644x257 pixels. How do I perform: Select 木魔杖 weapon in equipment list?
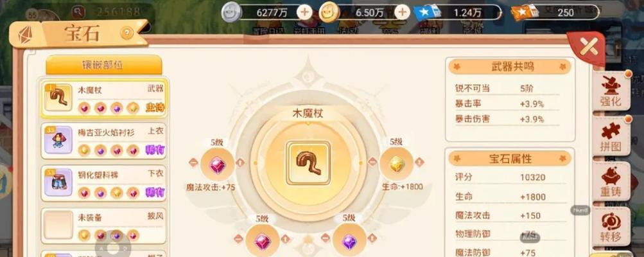pos(104,99)
